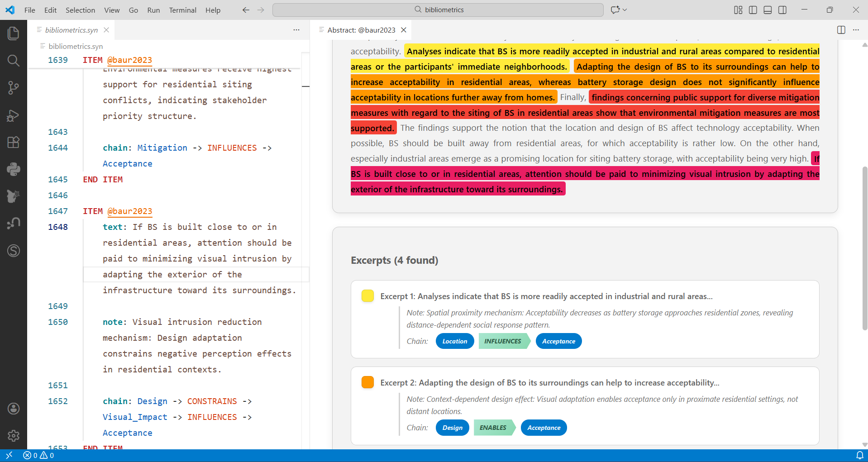Open Run and Debug view

pos(14,115)
